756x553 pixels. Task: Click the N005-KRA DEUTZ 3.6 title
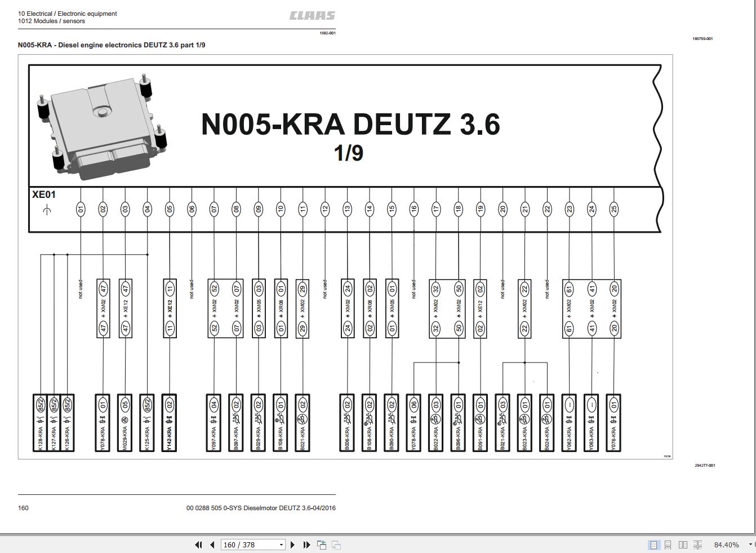tap(350, 124)
